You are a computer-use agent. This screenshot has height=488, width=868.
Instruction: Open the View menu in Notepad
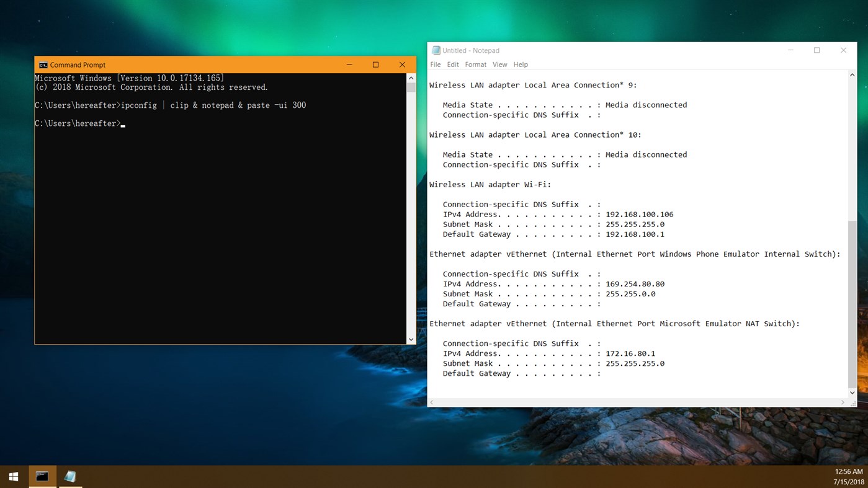tap(499, 64)
